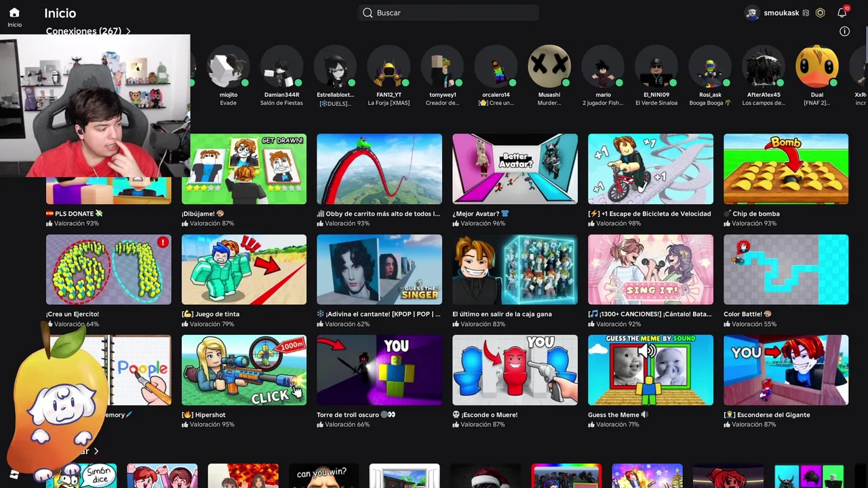
Task: Open El último en salir thumbnail
Action: [515, 270]
